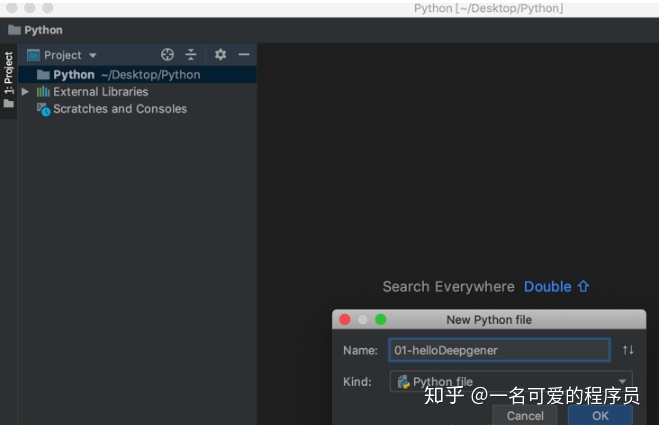
Task: Click the green zoom button of the dialog
Action: click(x=381, y=319)
